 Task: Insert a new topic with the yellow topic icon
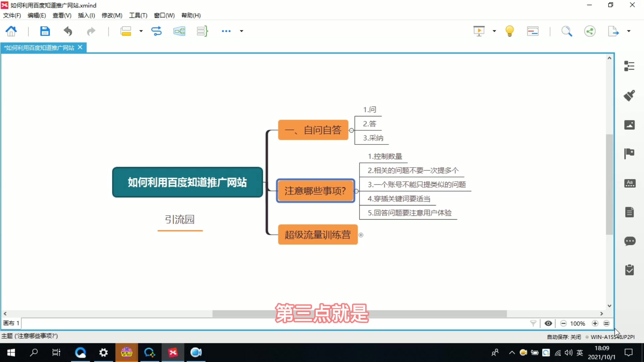pos(126,31)
